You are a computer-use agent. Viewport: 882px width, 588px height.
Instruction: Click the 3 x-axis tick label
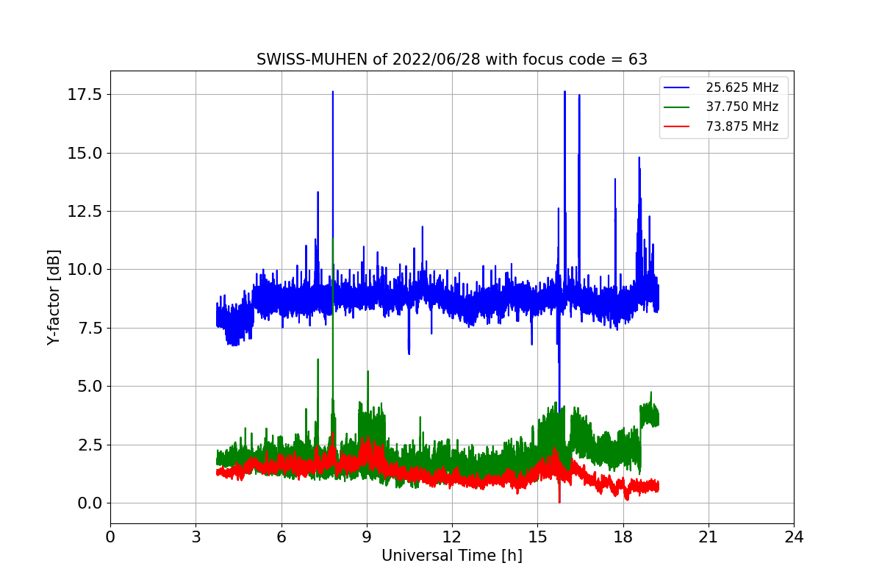pyautogui.click(x=196, y=537)
